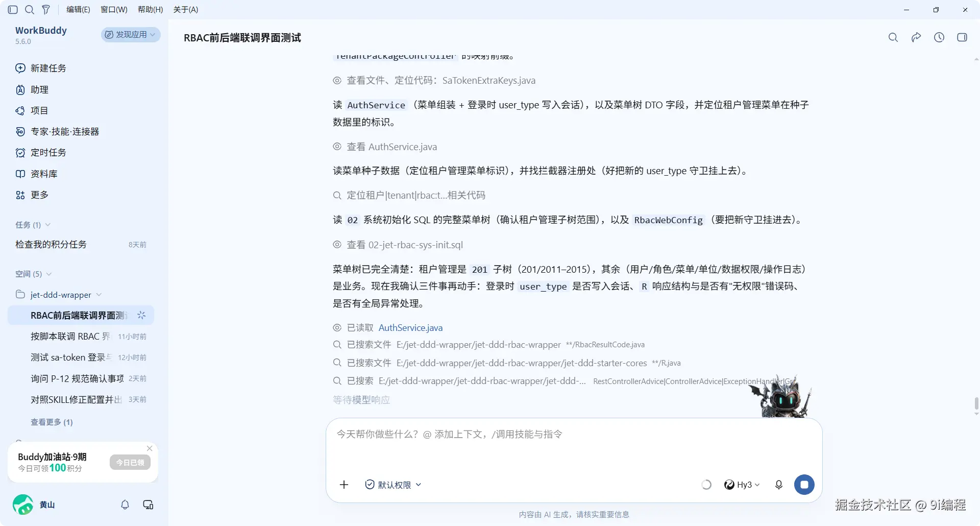This screenshot has width=980, height=526.
Task: Click 已搜索文件 RbacResultCode.java row
Action: tap(489, 345)
